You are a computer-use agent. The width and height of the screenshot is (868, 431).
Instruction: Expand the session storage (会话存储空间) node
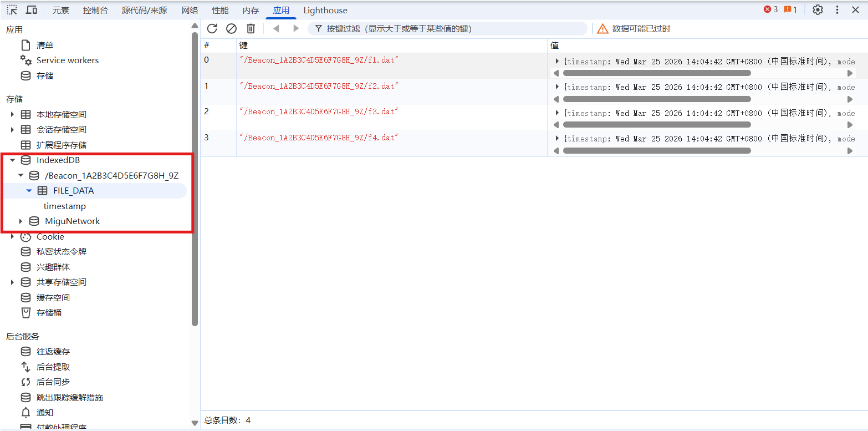[x=12, y=130]
